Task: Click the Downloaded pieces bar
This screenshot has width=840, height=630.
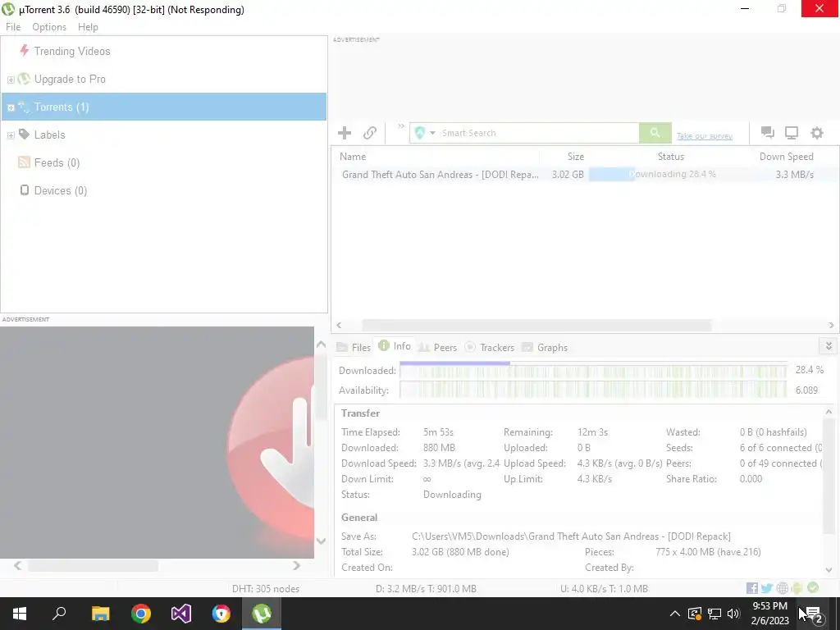Action: click(x=593, y=371)
